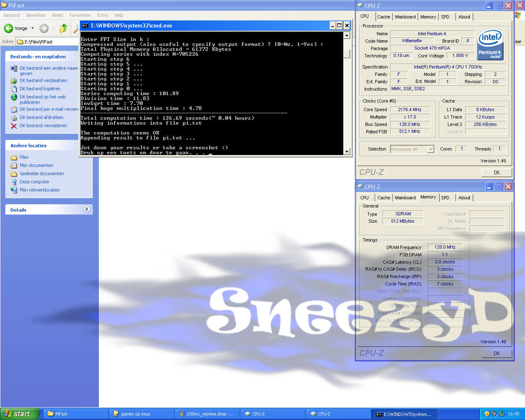This screenshot has height=420, width=525.
Task: Switch to About tab in lower CPU-Z
Action: point(464,198)
